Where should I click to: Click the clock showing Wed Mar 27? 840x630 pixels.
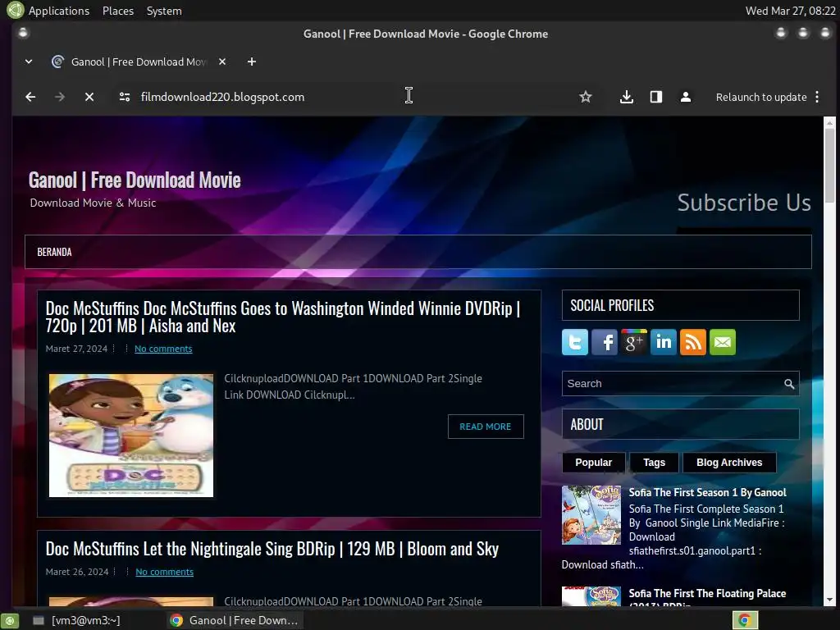[x=790, y=11]
